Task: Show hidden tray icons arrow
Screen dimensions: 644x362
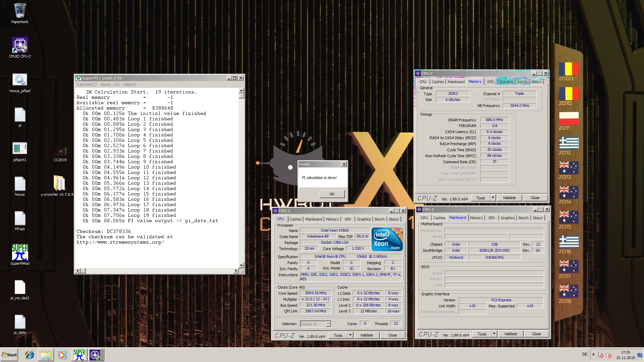Action: click(x=593, y=355)
